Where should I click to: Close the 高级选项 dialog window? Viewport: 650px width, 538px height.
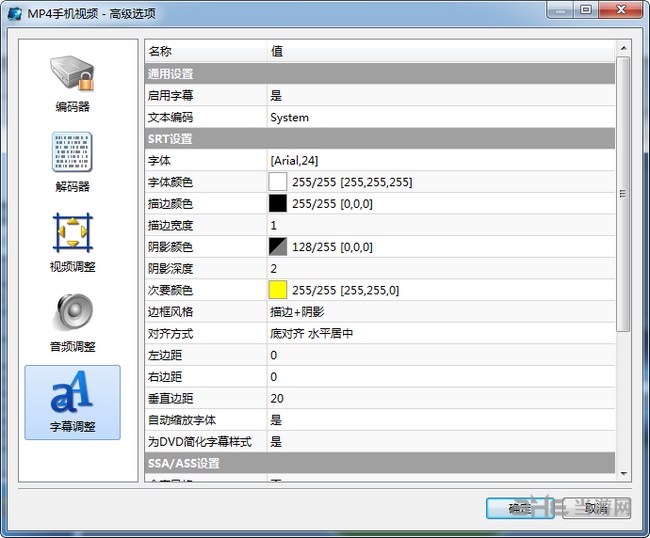pyautogui.click(x=621, y=10)
